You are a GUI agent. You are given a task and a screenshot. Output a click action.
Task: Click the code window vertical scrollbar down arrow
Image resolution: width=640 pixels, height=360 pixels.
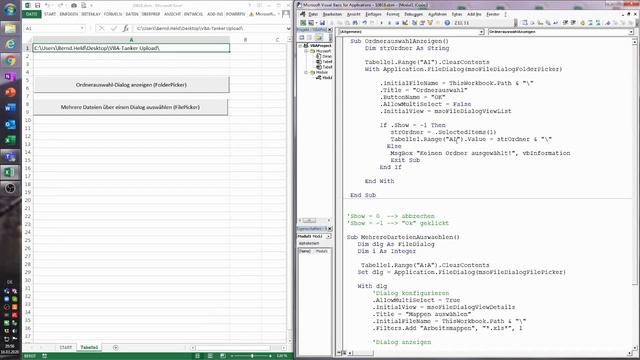pos(635,348)
